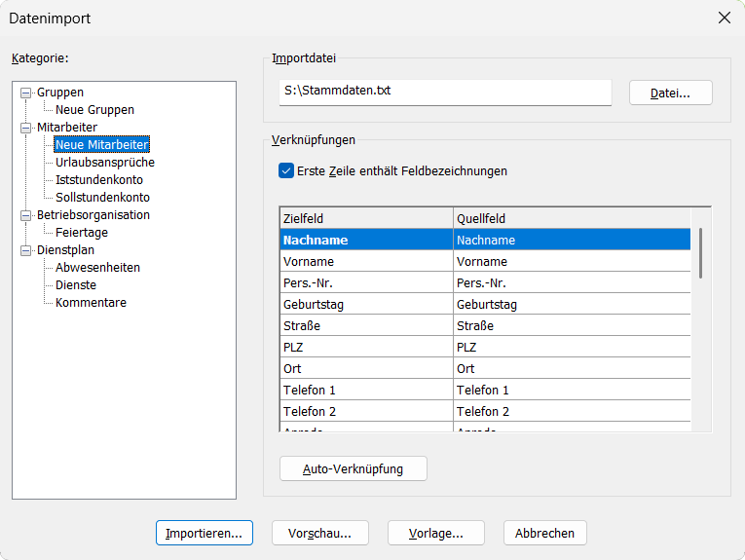Open the Vorlage dialog

click(435, 533)
